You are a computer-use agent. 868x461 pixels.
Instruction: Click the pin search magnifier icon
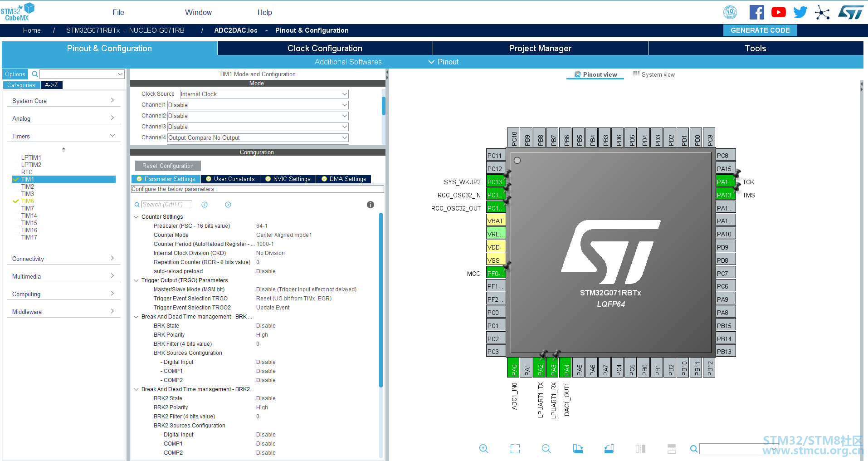(694, 449)
